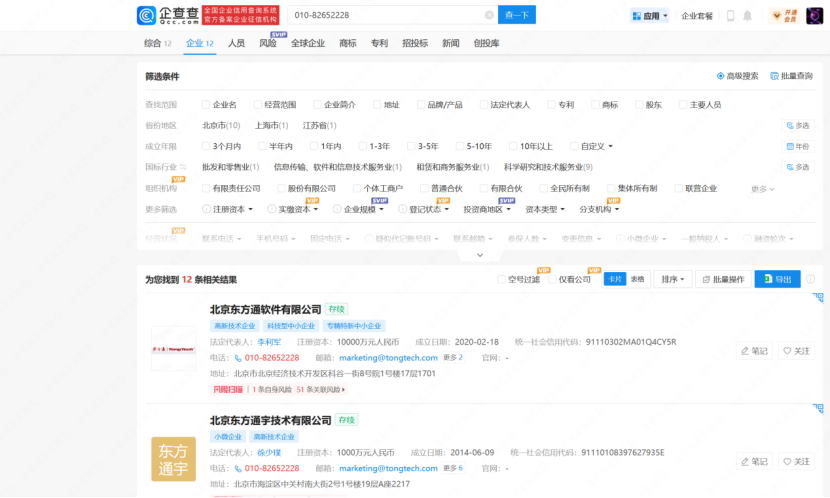Screen dimensions: 830x498
Task: Open the 排序 sort dropdown
Action: click(x=673, y=279)
